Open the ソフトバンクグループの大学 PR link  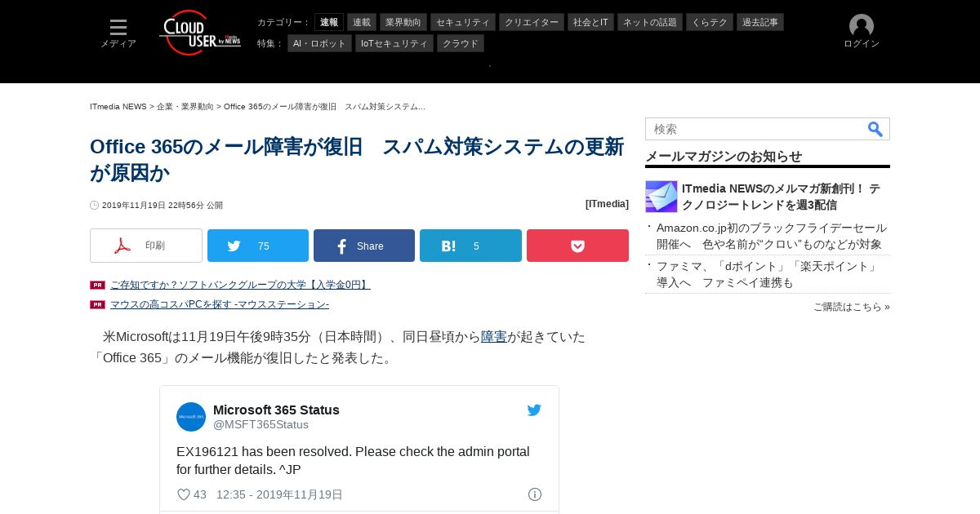point(240,285)
